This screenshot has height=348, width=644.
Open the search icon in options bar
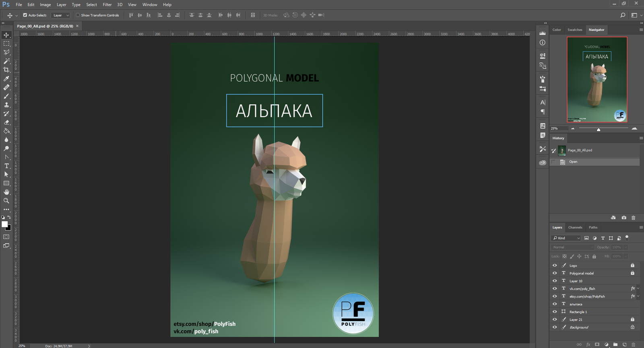(623, 15)
